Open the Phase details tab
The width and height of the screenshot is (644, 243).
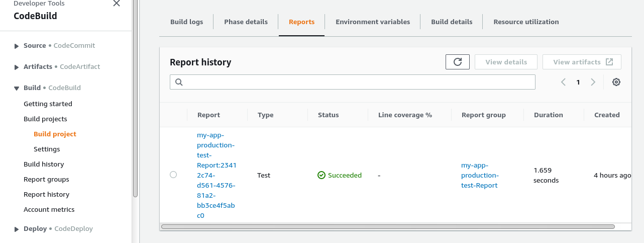pos(246,22)
